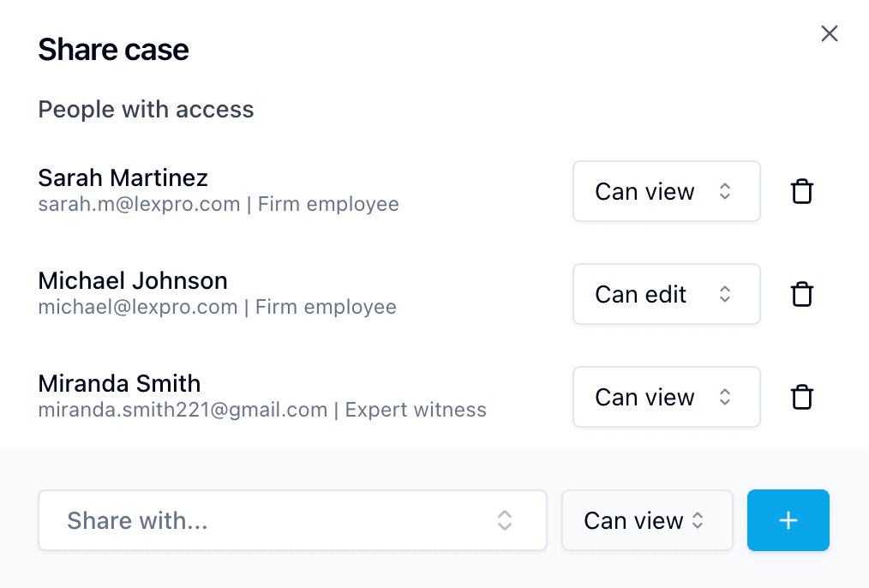The image size is (869, 588).
Task: Click sarah.m@lexpro.com email text
Action: tap(139, 205)
